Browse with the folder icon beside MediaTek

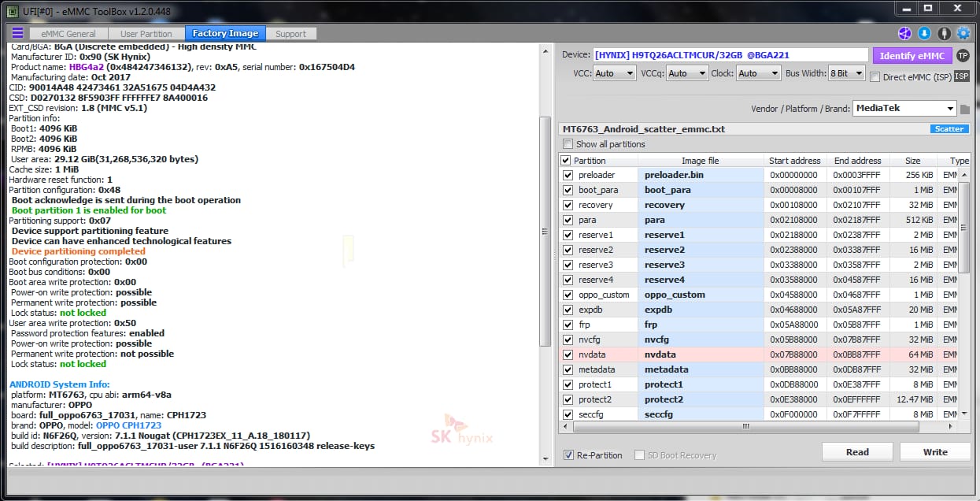(964, 109)
